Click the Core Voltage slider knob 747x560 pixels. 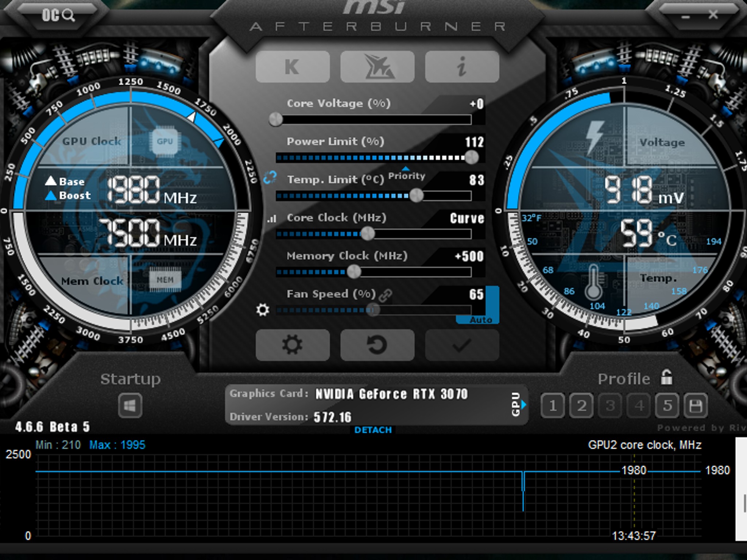coord(276,119)
